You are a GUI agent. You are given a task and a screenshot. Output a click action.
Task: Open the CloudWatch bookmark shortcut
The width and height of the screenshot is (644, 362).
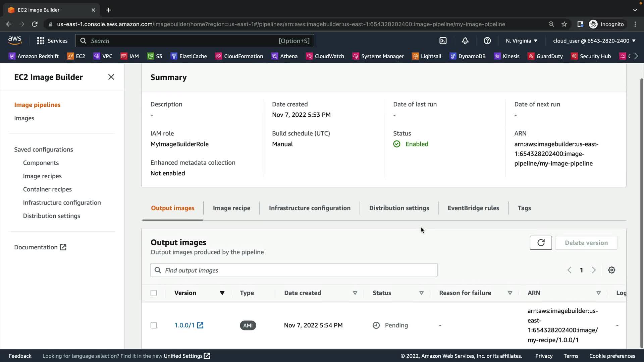click(x=325, y=56)
